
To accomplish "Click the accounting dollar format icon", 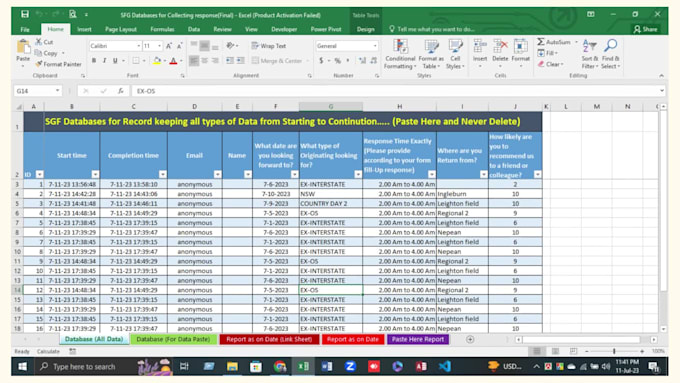I will [x=321, y=61].
